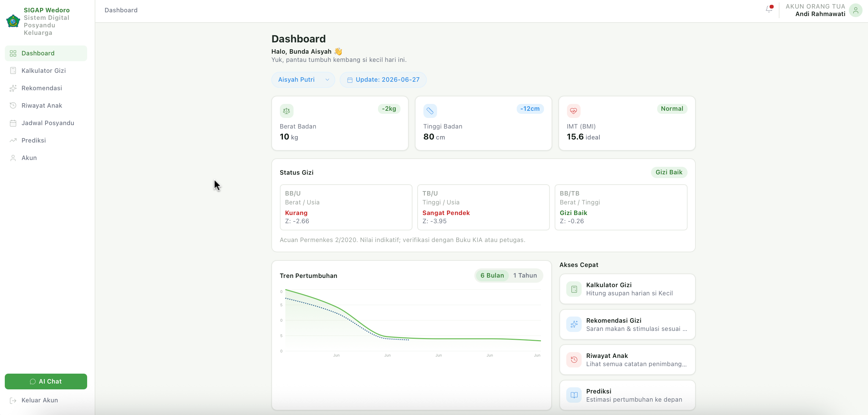Open the Riwayat Anak quick-access card
Viewport: 868px width, 415px height.
pyautogui.click(x=627, y=360)
